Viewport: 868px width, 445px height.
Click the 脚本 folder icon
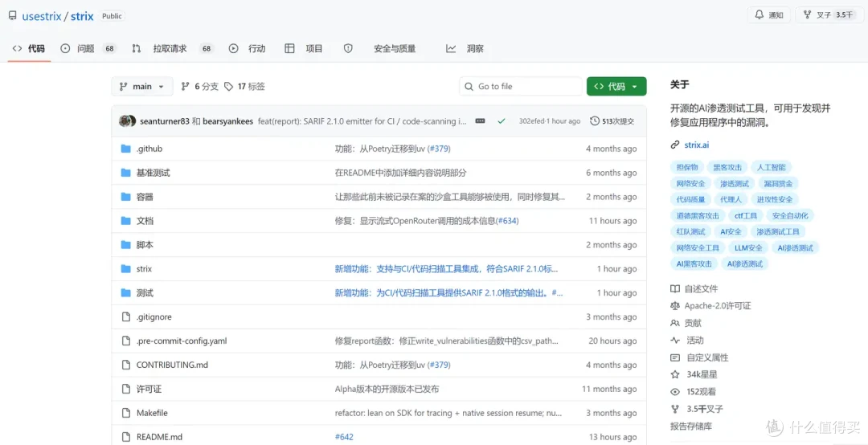pyautogui.click(x=125, y=245)
